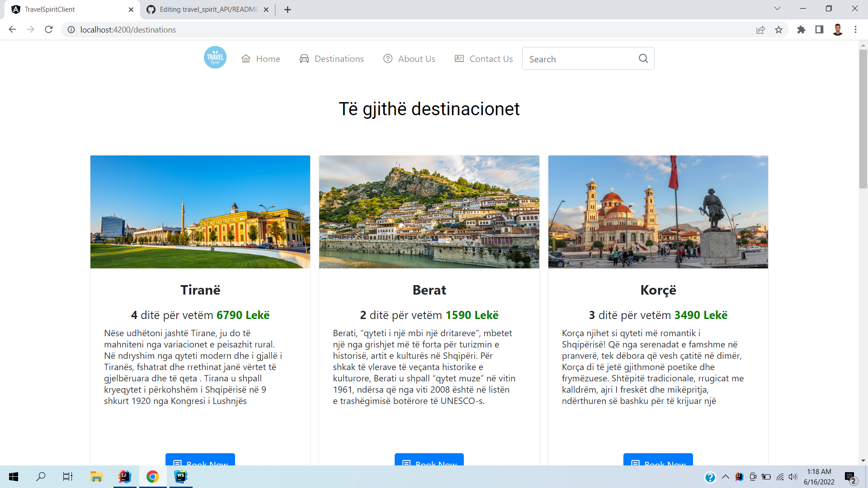Open a new browser tab

pyautogui.click(x=288, y=9)
